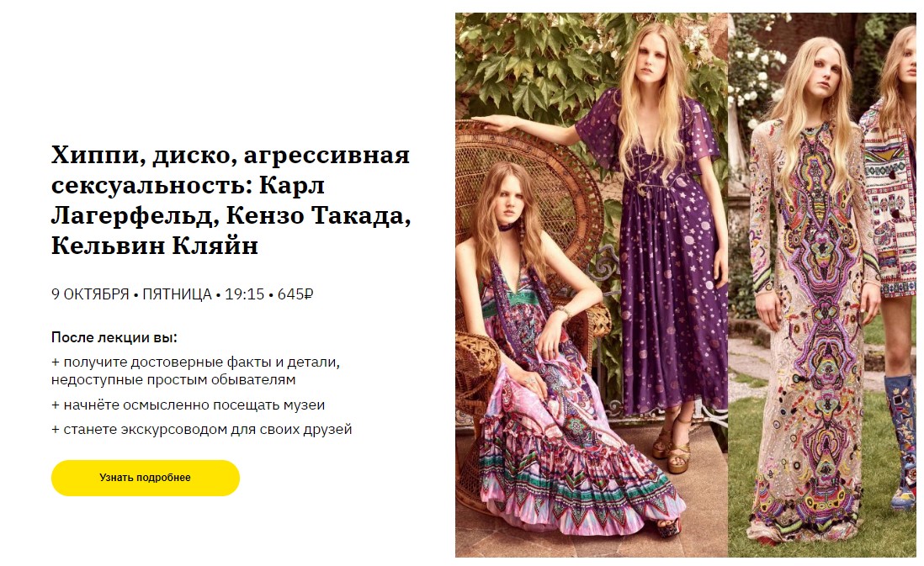Image resolution: width=924 pixels, height=566 pixels.
Task: Click the 'станете экскурсоводом для своих друзей' bullet
Action: tap(201, 430)
